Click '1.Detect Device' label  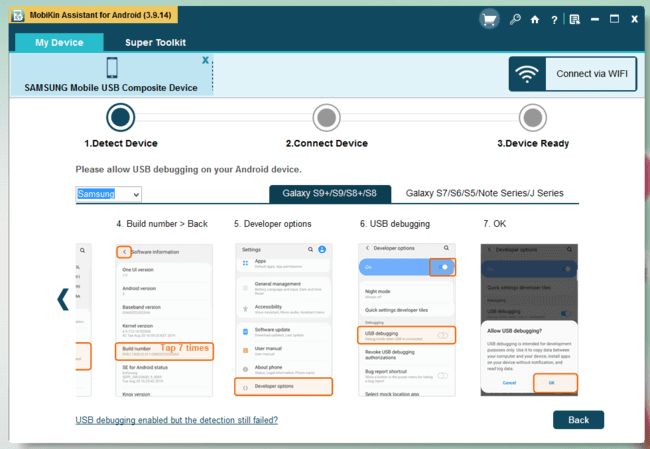(121, 143)
